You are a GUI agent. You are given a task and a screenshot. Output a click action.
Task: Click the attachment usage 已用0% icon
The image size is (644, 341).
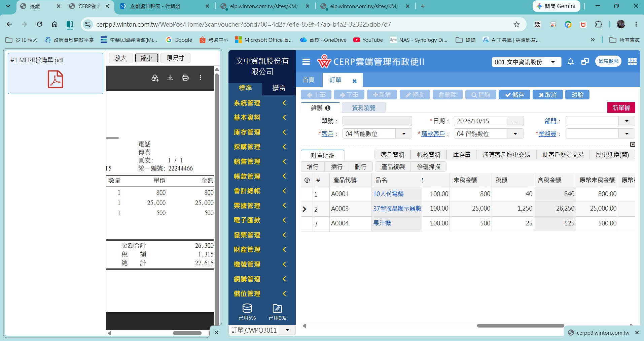coord(277,312)
